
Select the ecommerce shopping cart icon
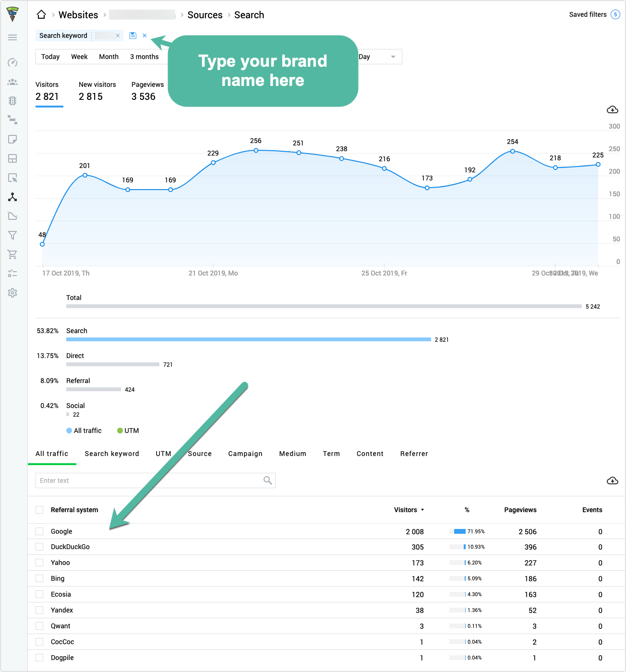tap(12, 254)
